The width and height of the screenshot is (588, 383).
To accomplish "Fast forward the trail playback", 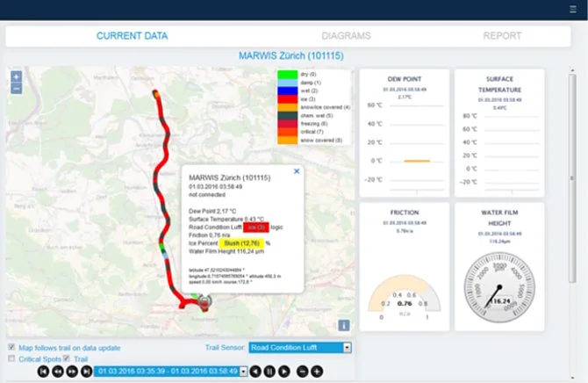I will (72, 372).
